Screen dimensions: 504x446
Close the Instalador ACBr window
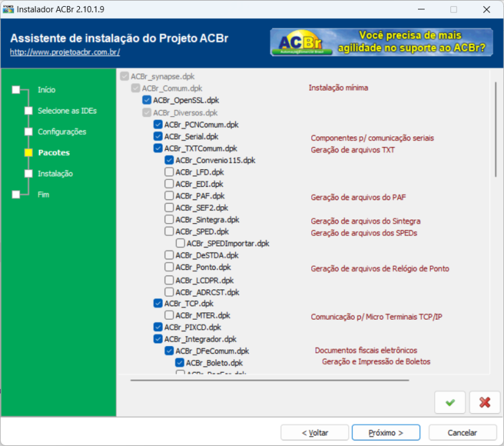coord(487,9)
